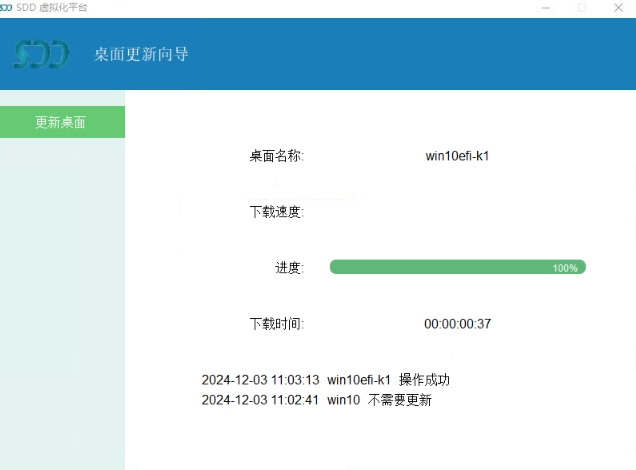Click the small SDD title bar icon
This screenshot has height=470, width=636.
[x=7, y=7]
